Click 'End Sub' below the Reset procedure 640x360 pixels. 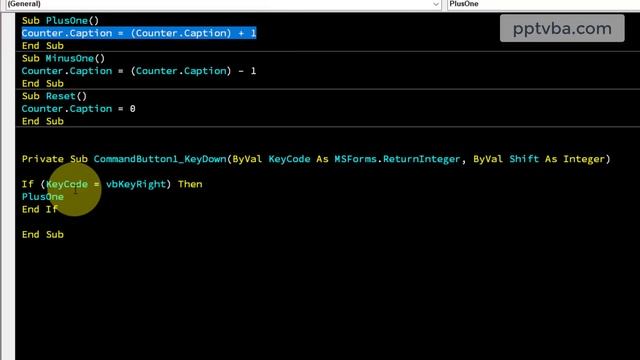point(43,121)
